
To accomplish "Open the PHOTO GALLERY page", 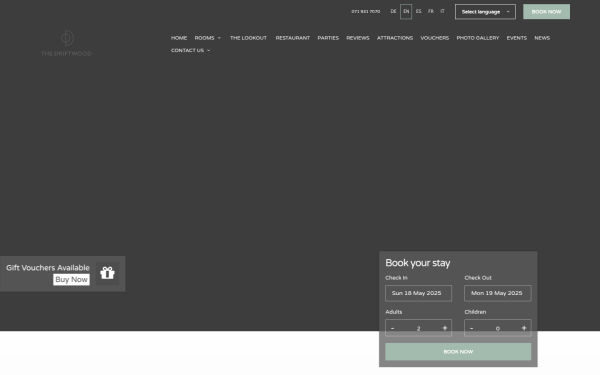I will (478, 38).
